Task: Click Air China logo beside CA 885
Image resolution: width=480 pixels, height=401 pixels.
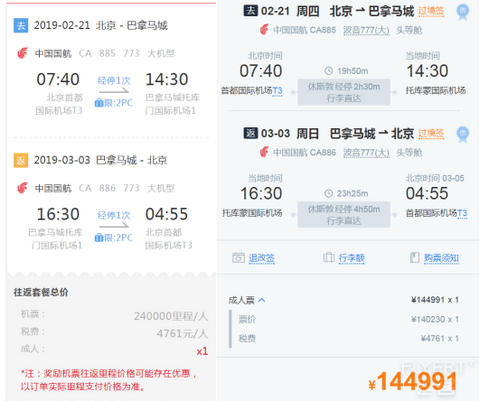Action: pos(22,53)
